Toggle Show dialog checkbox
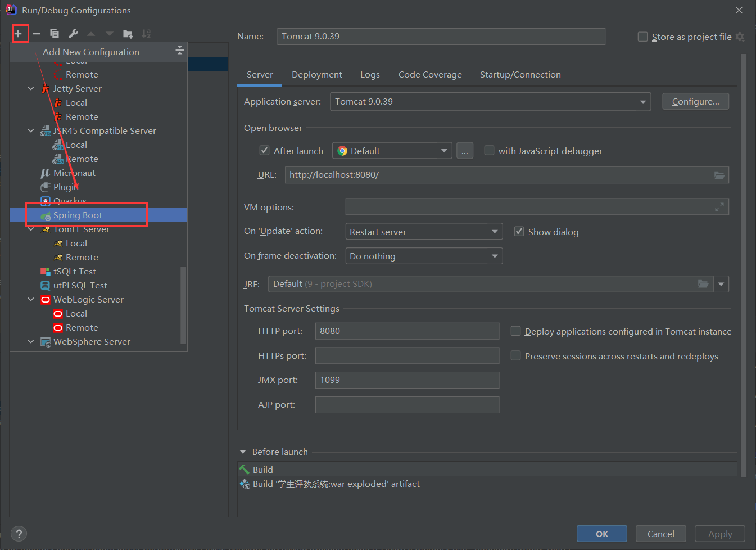The height and width of the screenshot is (550, 756). pyautogui.click(x=519, y=231)
